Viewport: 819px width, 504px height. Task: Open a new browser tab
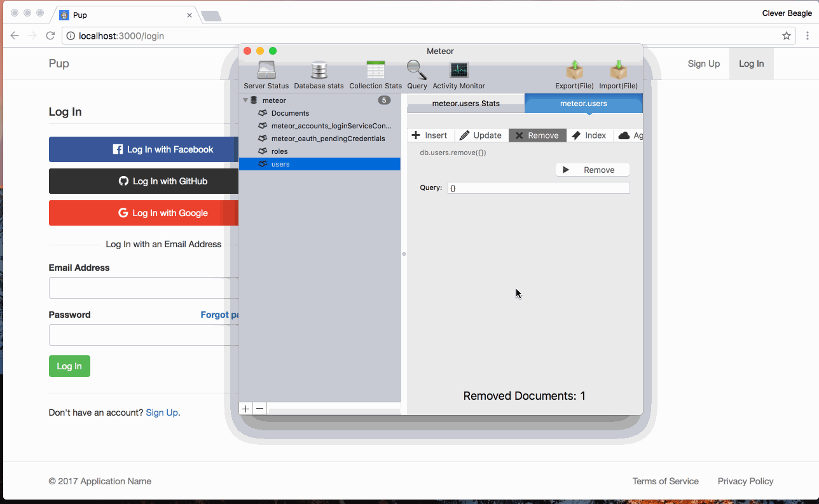point(211,16)
